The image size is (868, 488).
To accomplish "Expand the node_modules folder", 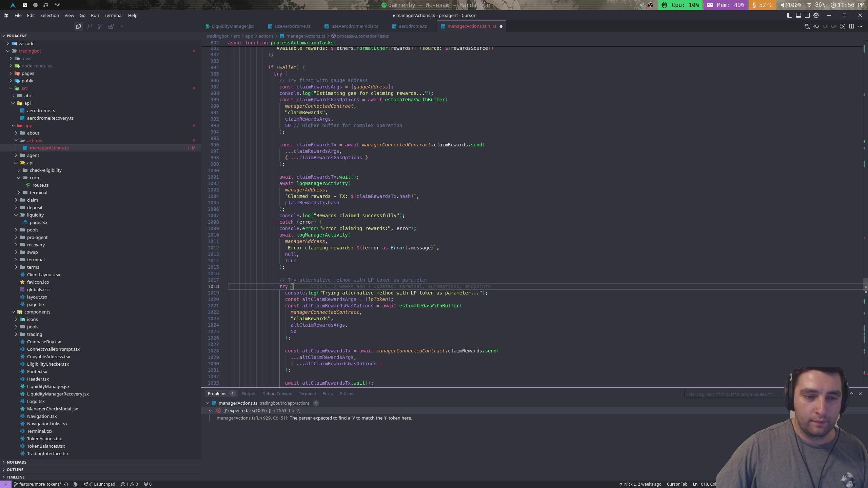I will click(x=100, y=66).
